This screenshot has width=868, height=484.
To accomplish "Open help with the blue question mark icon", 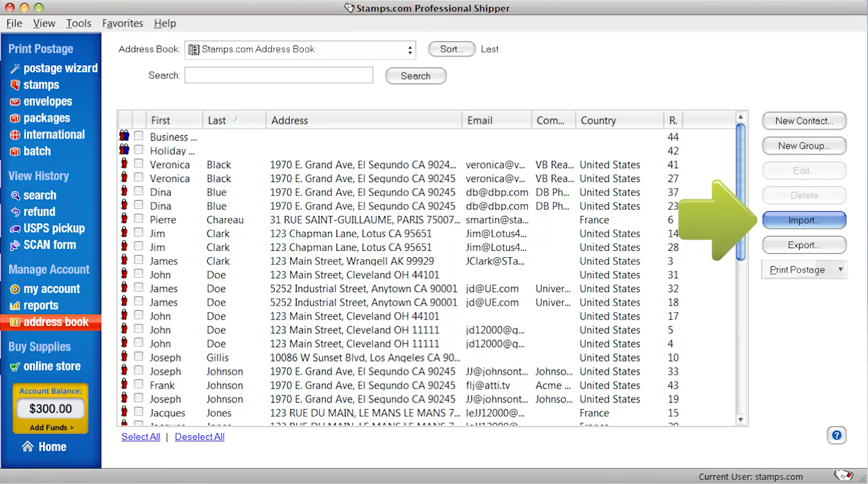I will click(836, 435).
